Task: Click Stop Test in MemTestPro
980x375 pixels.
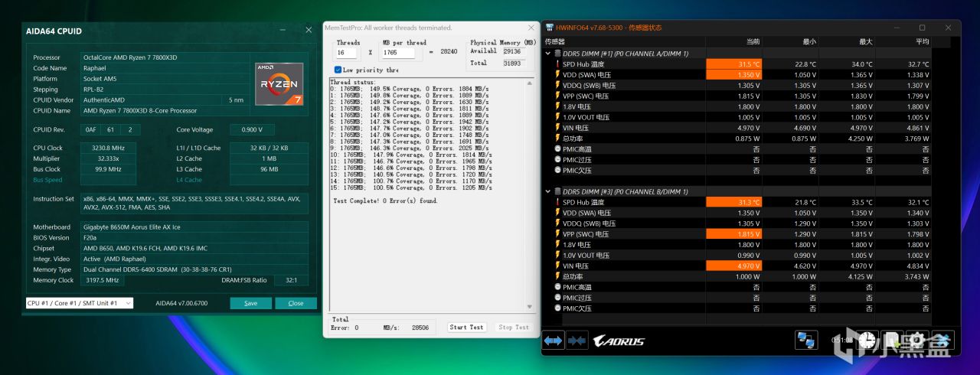Action: [x=514, y=327]
